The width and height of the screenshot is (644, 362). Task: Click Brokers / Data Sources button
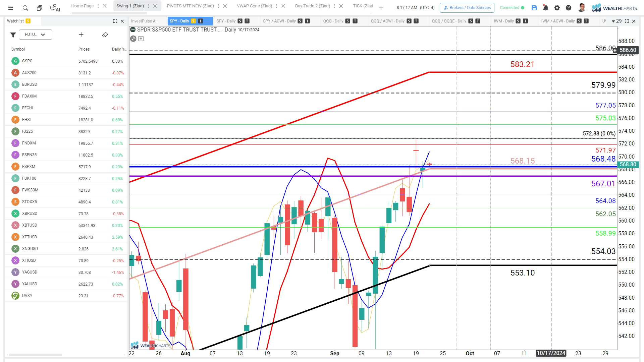tap(467, 8)
